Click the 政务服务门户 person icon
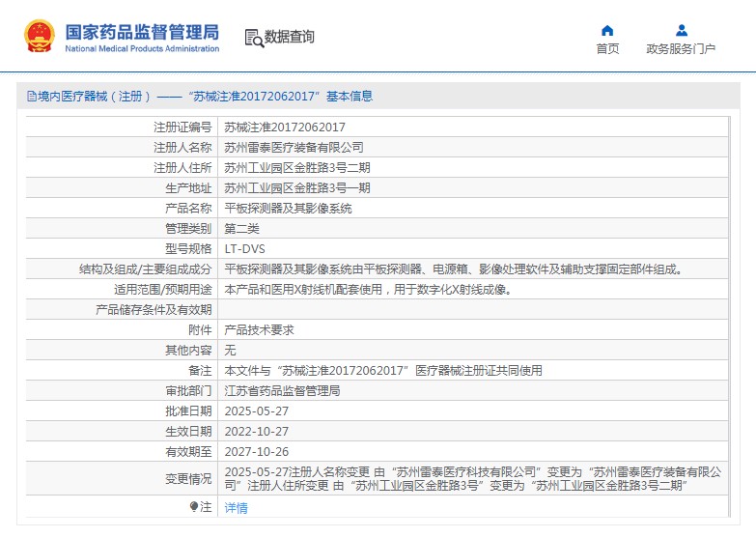 (x=681, y=30)
